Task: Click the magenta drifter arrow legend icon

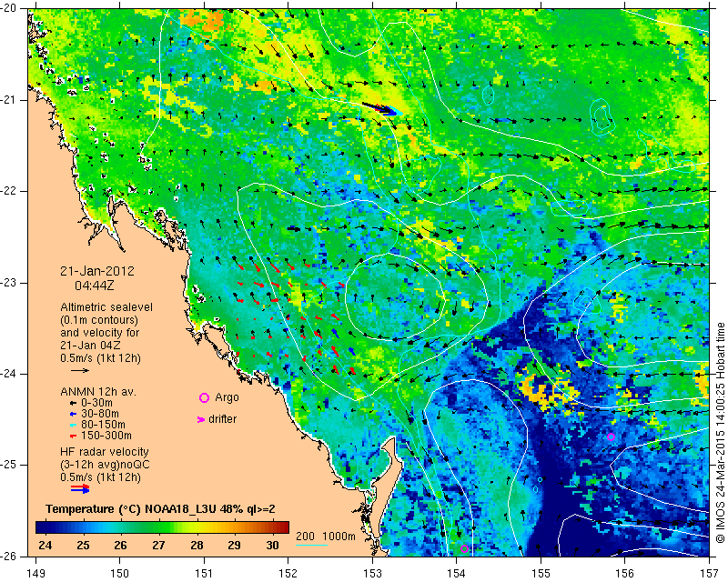Action: pos(201,419)
